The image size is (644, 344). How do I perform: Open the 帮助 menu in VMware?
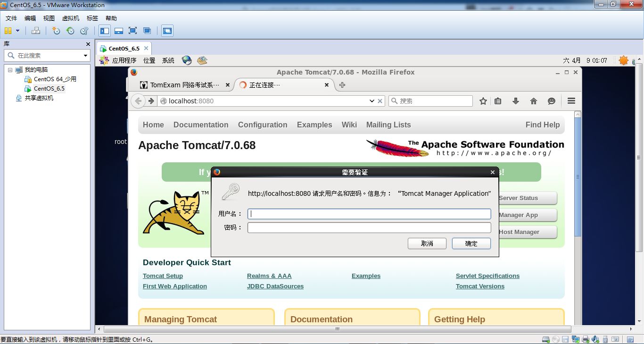point(111,18)
